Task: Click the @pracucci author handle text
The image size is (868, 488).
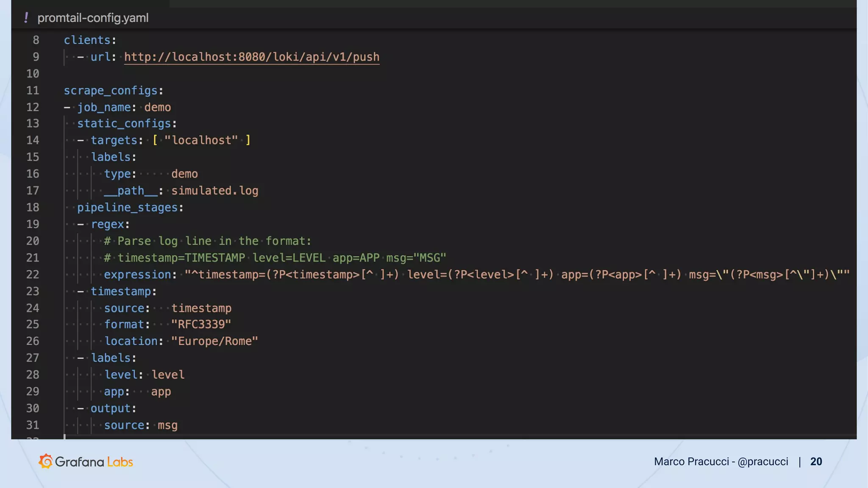Action: pos(762,461)
